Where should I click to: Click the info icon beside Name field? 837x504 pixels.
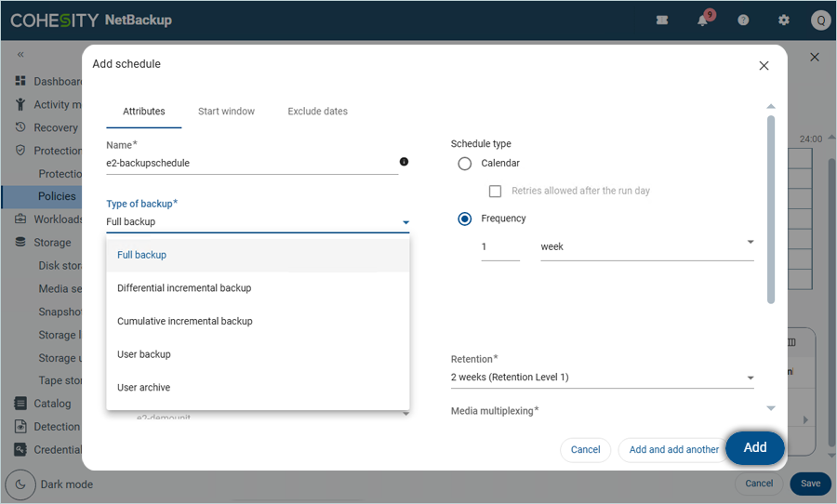[404, 162]
